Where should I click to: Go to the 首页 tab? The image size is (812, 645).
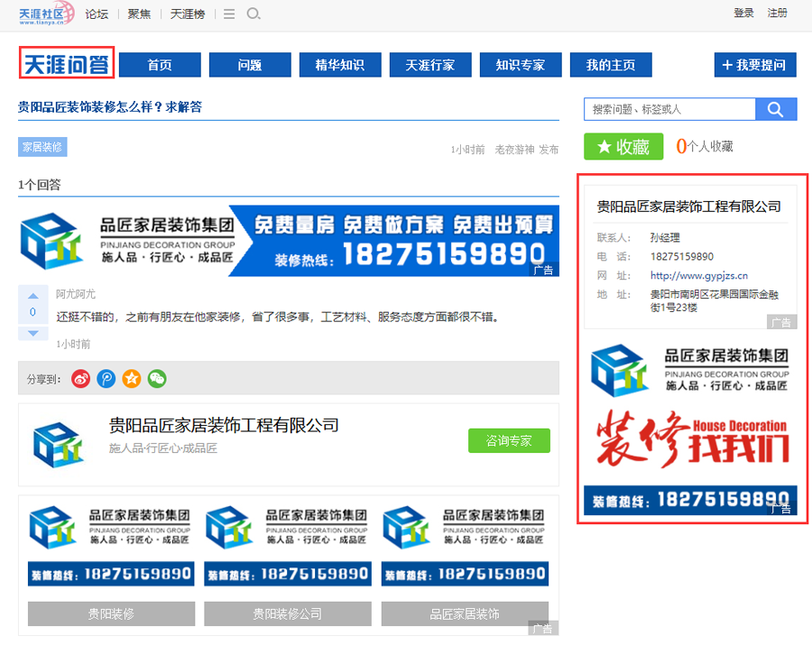[160, 65]
